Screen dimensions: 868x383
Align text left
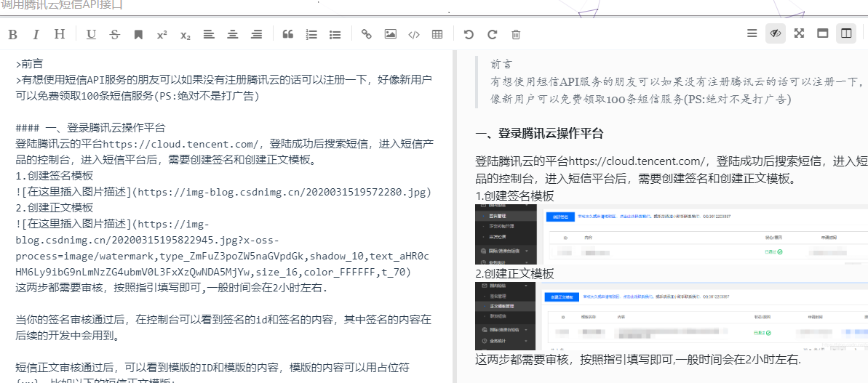pyautogui.click(x=209, y=34)
